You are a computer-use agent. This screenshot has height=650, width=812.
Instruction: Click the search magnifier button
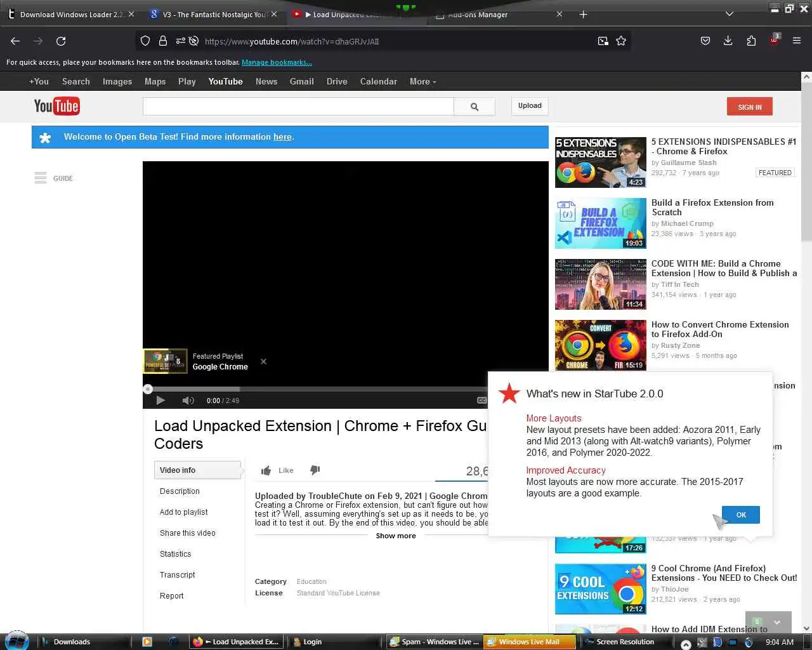pyautogui.click(x=475, y=107)
